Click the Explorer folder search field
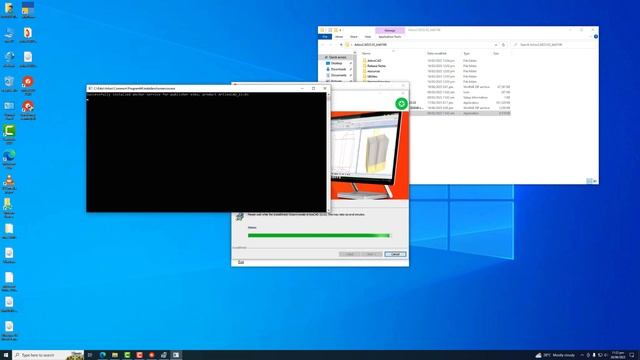The width and height of the screenshot is (640, 360). pyautogui.click(x=555, y=44)
